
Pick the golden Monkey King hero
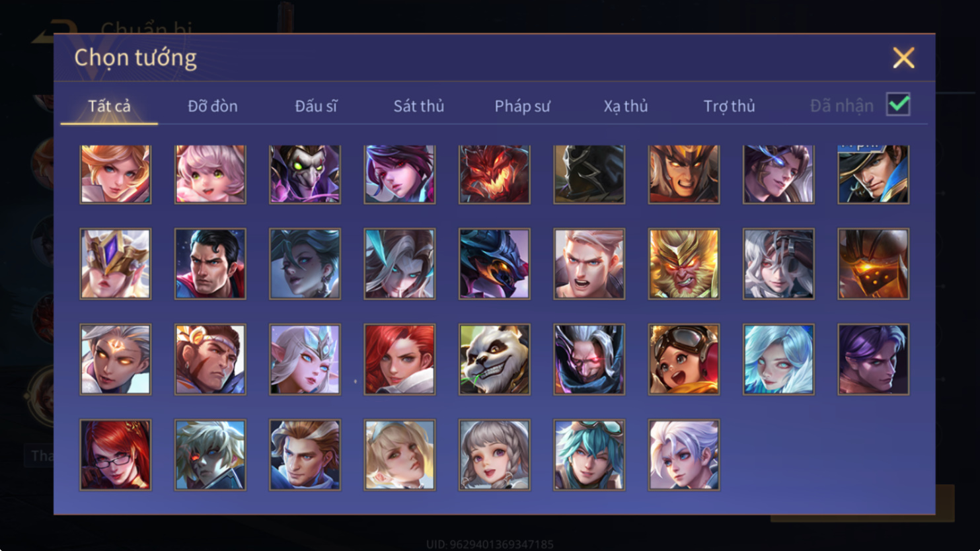[x=684, y=264]
